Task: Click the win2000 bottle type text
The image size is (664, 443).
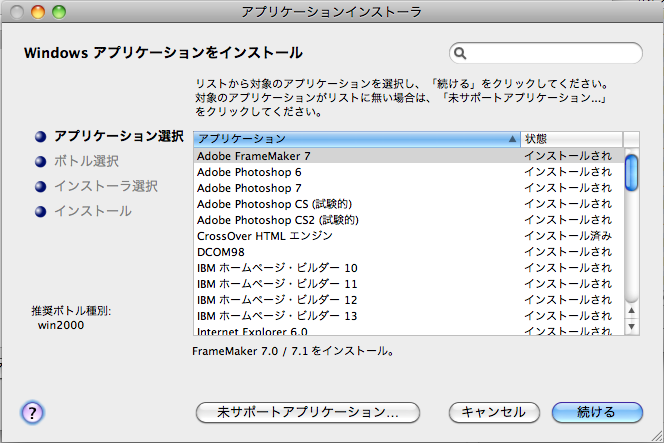Action: click(61, 325)
